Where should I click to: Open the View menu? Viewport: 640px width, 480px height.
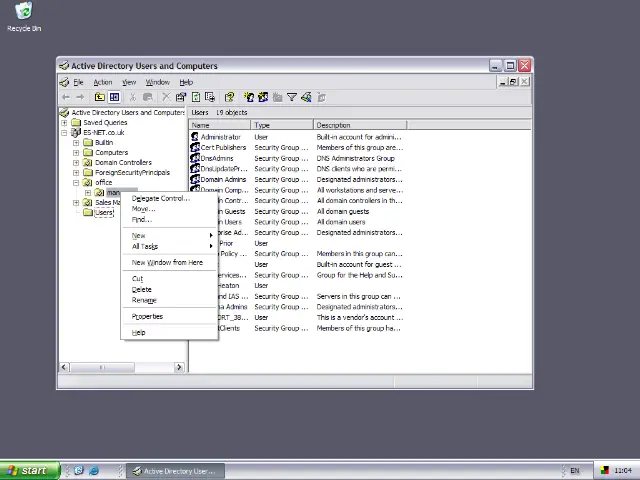[129, 82]
